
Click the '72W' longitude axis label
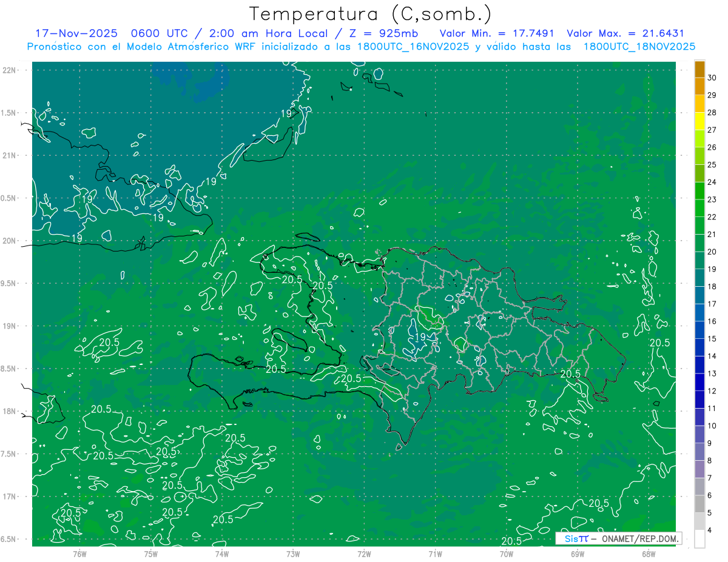(x=365, y=554)
